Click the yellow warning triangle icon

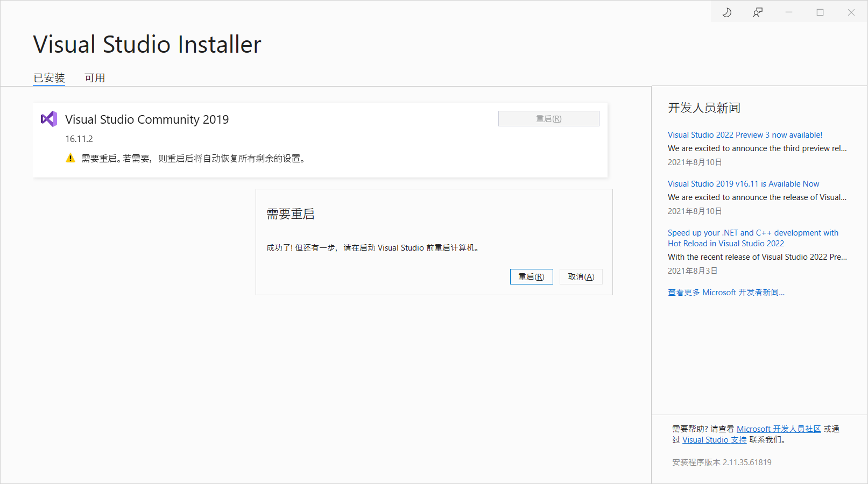[70, 158]
